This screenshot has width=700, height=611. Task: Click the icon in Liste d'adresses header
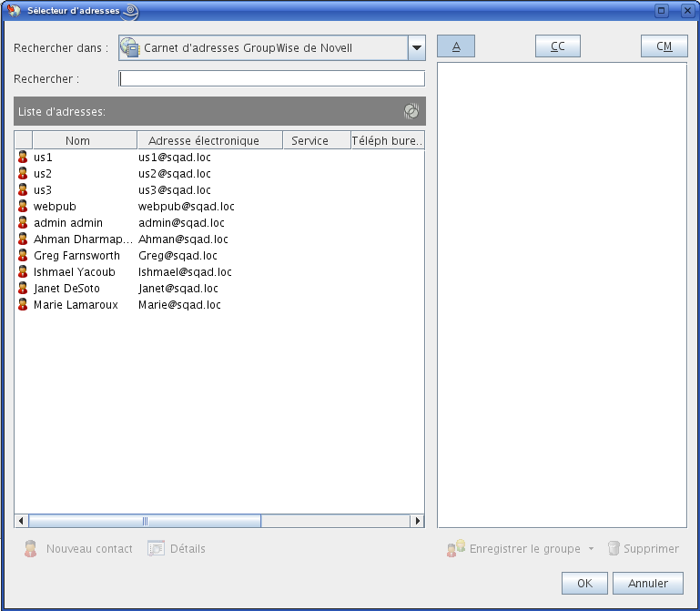(411, 111)
